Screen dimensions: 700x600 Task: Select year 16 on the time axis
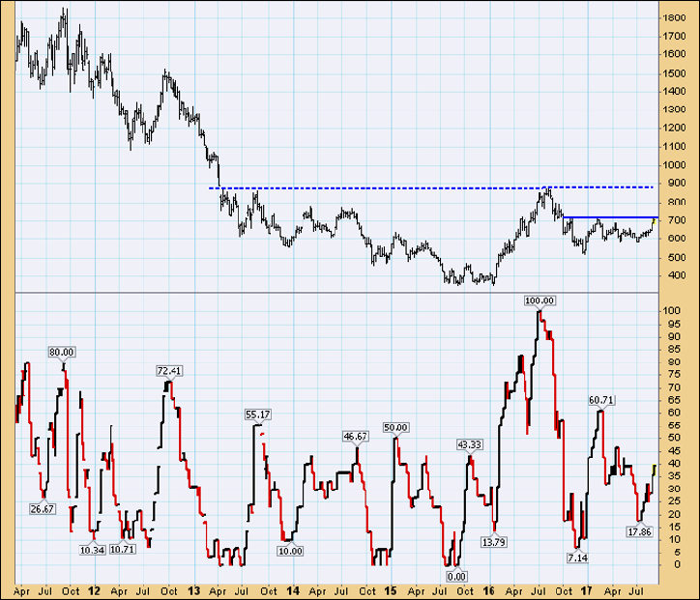[489, 589]
